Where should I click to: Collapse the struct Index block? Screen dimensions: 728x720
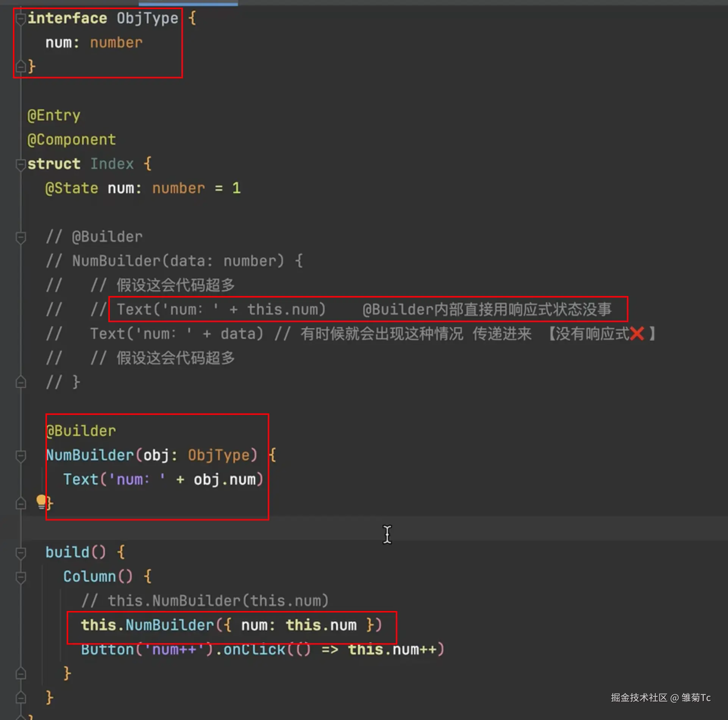[x=21, y=164]
